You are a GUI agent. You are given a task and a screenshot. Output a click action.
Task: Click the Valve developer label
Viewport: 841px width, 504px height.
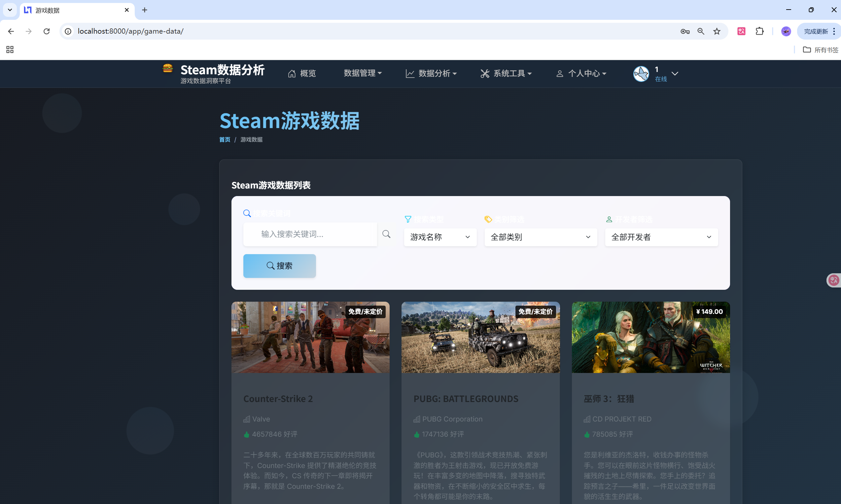[261, 419]
